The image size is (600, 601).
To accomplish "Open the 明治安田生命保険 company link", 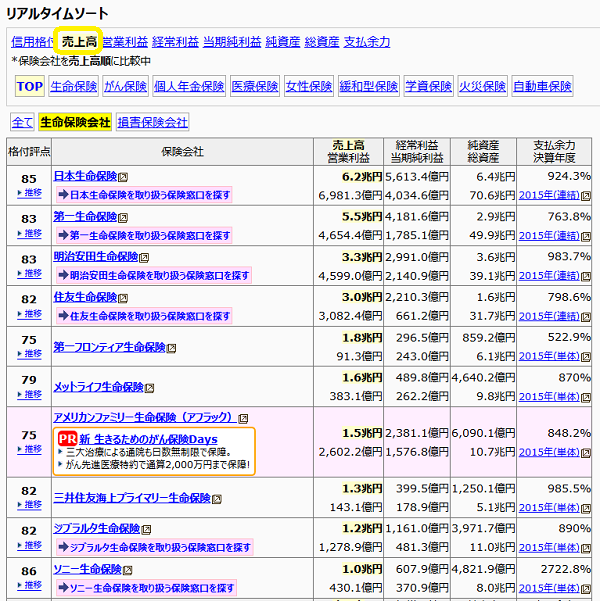I will 95,256.
